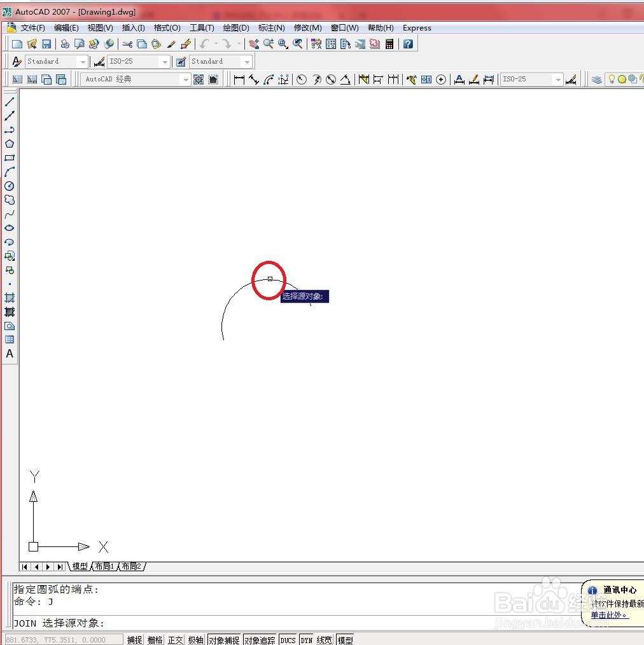This screenshot has width=644, height=645.
Task: Toggle 捕捉 snap mode in status bar
Action: click(x=134, y=640)
